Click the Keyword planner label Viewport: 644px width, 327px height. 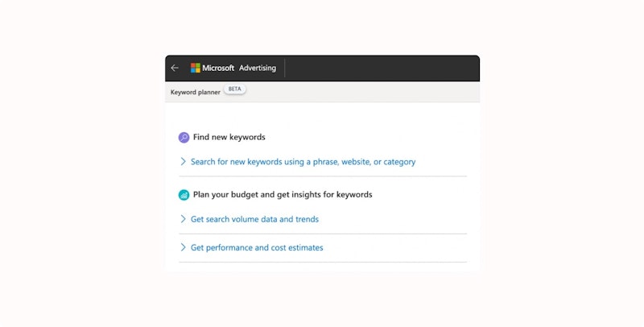pos(195,93)
